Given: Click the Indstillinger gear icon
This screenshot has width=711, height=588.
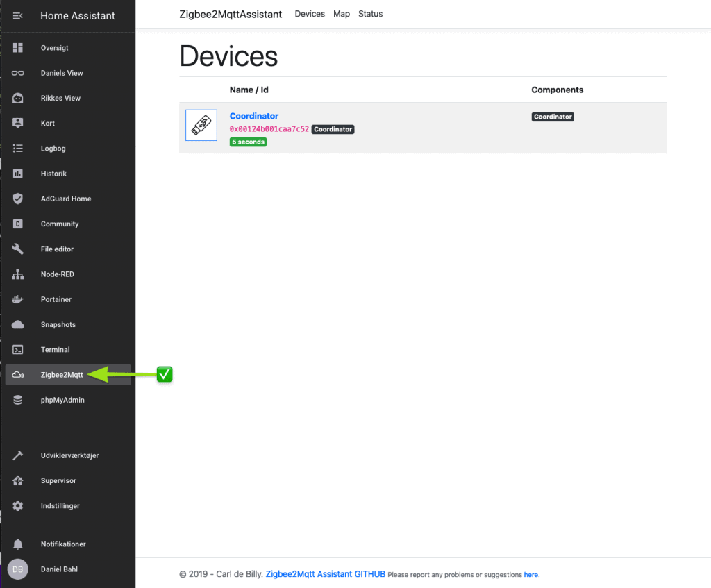Looking at the screenshot, I should [x=17, y=506].
